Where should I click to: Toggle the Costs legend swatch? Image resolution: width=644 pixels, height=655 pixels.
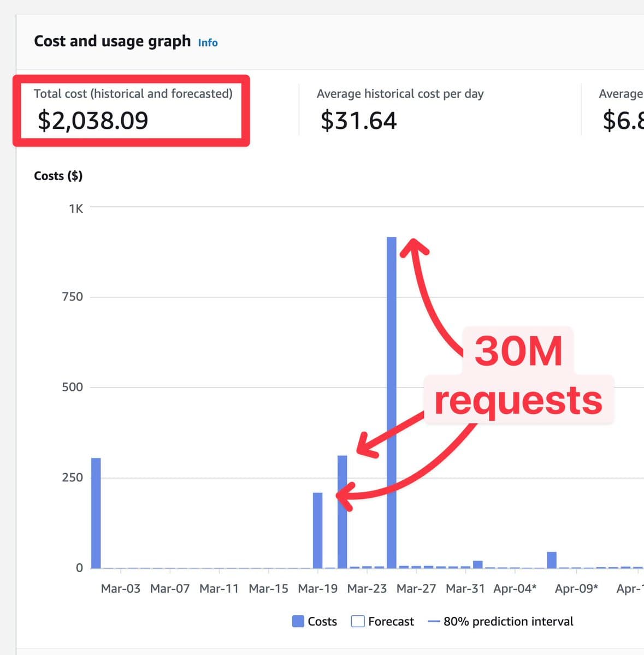click(298, 621)
